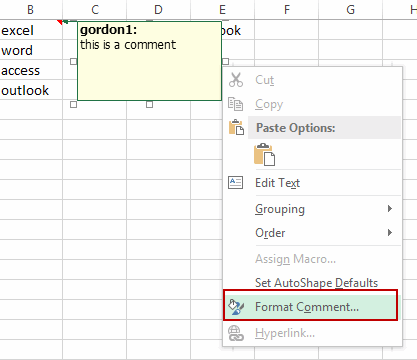Expand the Order submenu arrow

[x=390, y=232]
